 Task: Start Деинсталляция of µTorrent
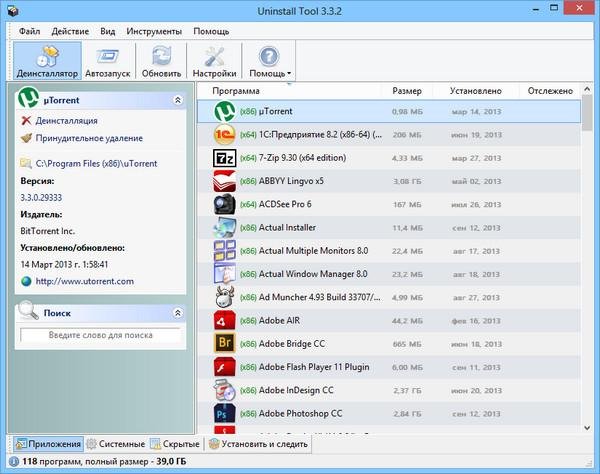coord(66,121)
